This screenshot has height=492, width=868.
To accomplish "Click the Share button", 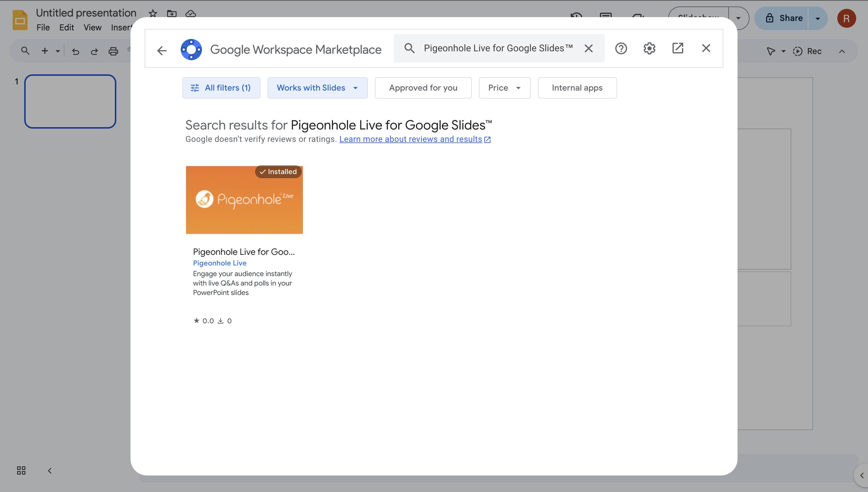I will (782, 18).
